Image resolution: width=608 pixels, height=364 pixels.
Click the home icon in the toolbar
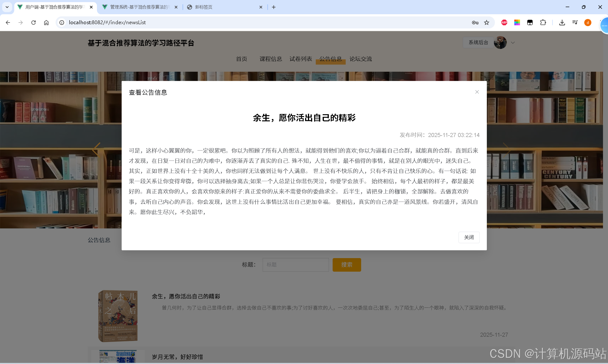click(x=46, y=22)
